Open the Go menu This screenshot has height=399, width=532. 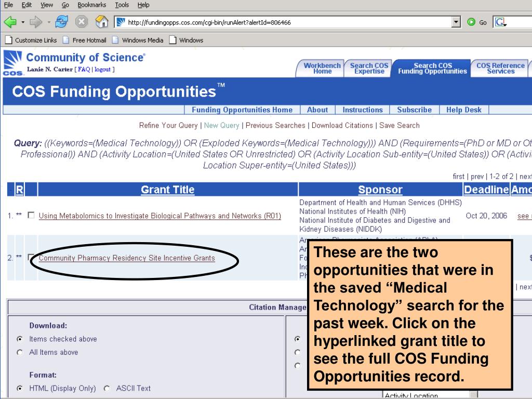pyautogui.click(x=65, y=5)
